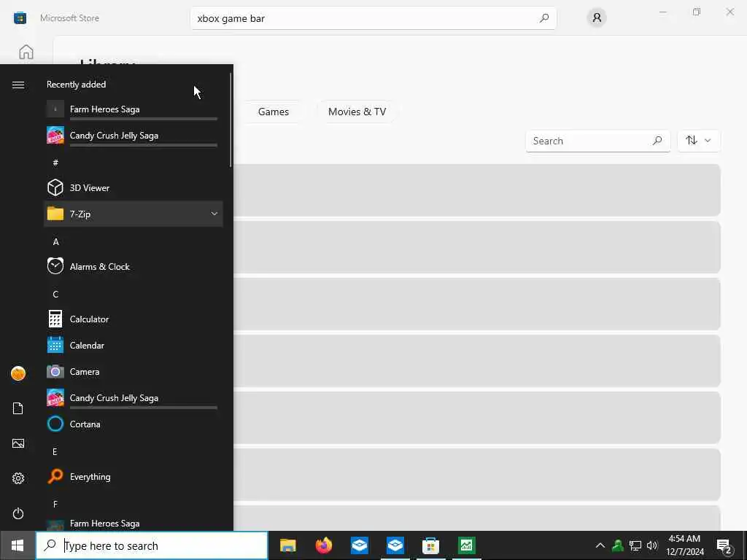Open the Calendar app

click(133, 345)
